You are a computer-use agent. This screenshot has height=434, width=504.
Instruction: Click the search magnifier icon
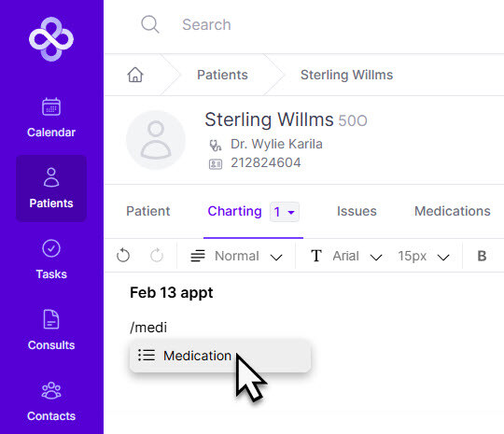point(150,24)
